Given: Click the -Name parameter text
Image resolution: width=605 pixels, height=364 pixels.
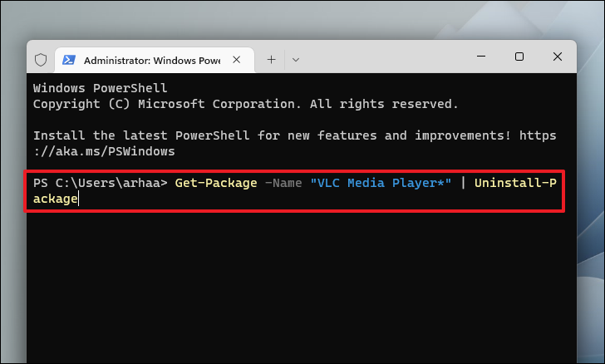Looking at the screenshot, I should tap(283, 183).
